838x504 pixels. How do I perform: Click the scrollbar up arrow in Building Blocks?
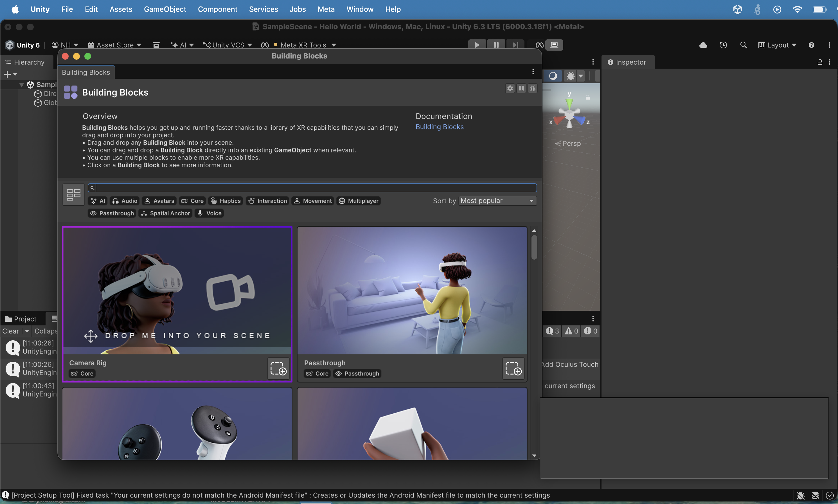[x=534, y=231]
